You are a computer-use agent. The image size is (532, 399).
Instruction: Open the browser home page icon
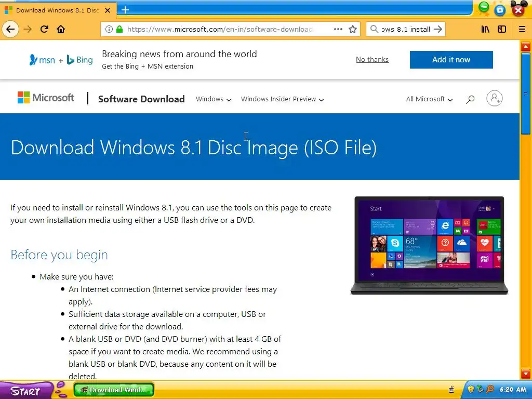(x=61, y=29)
